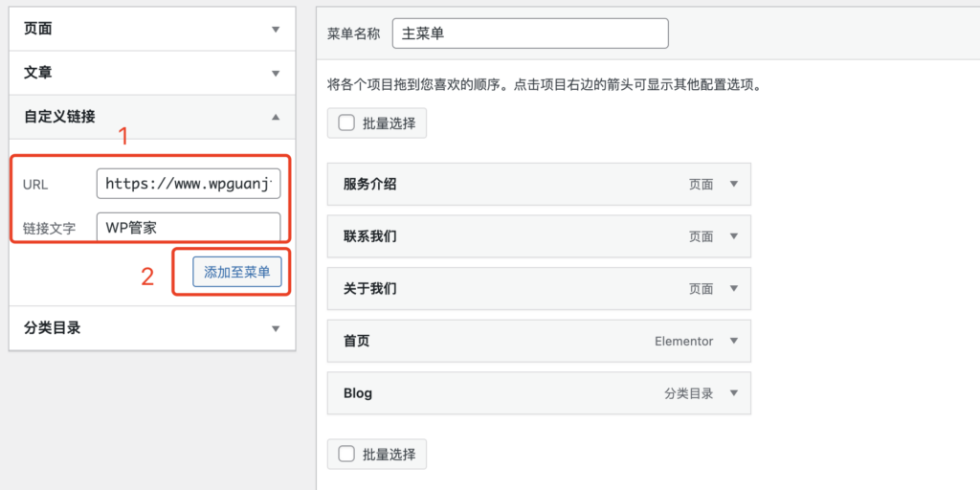Click the 菜单名称 label
The image size is (980, 490).
353,33
